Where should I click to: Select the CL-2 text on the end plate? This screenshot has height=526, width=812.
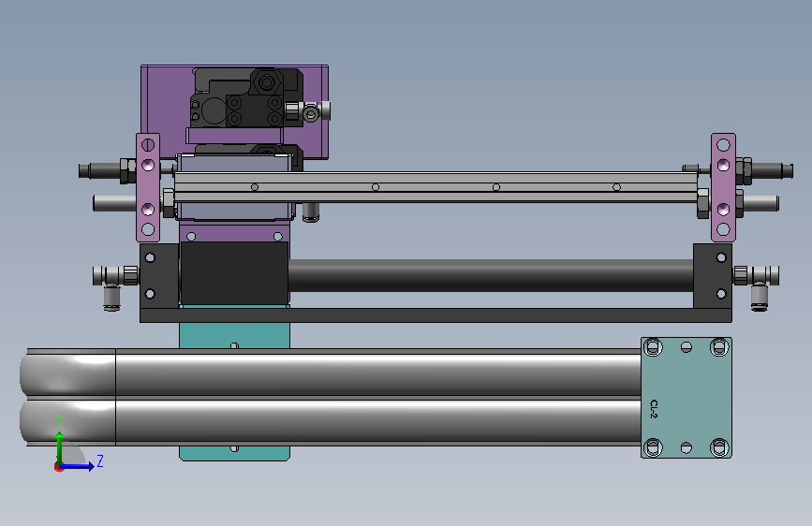pyautogui.click(x=654, y=409)
